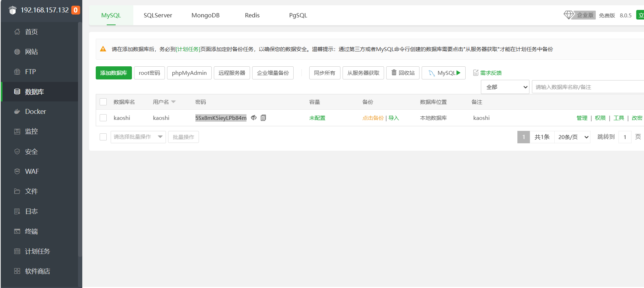Click the root密码 button
The width and height of the screenshot is (644, 288).
click(149, 73)
